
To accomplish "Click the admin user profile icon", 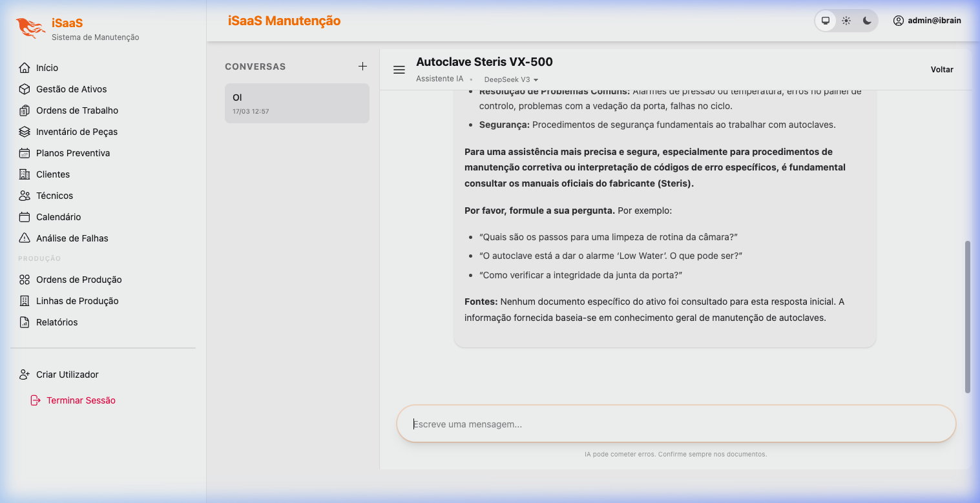I will 898,21.
